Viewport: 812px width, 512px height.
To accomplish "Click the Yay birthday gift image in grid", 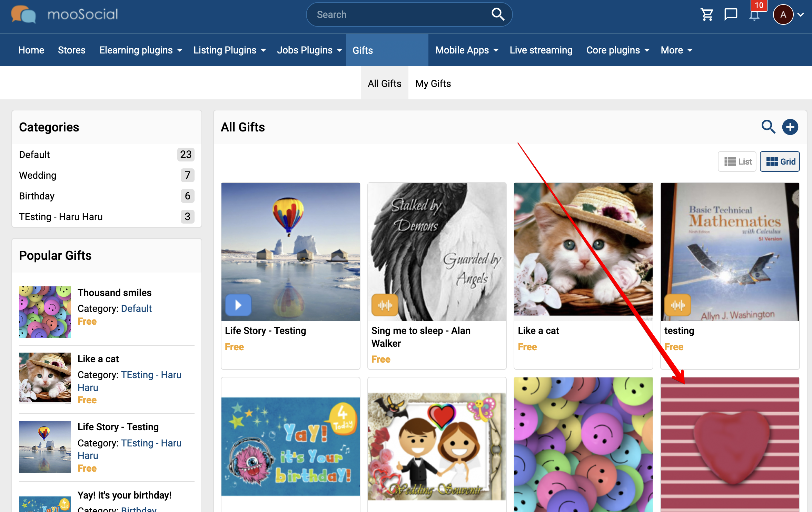I will (x=290, y=446).
